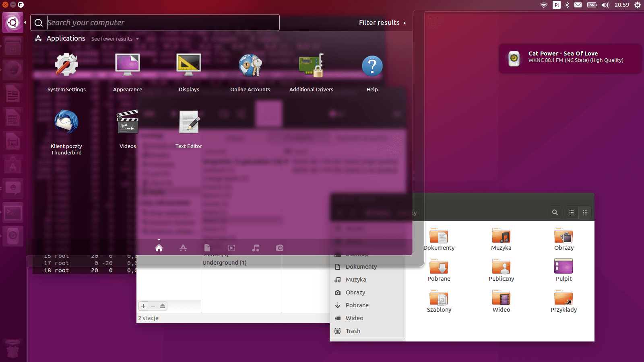Open LibreOffice Impress from launcher

click(13, 142)
